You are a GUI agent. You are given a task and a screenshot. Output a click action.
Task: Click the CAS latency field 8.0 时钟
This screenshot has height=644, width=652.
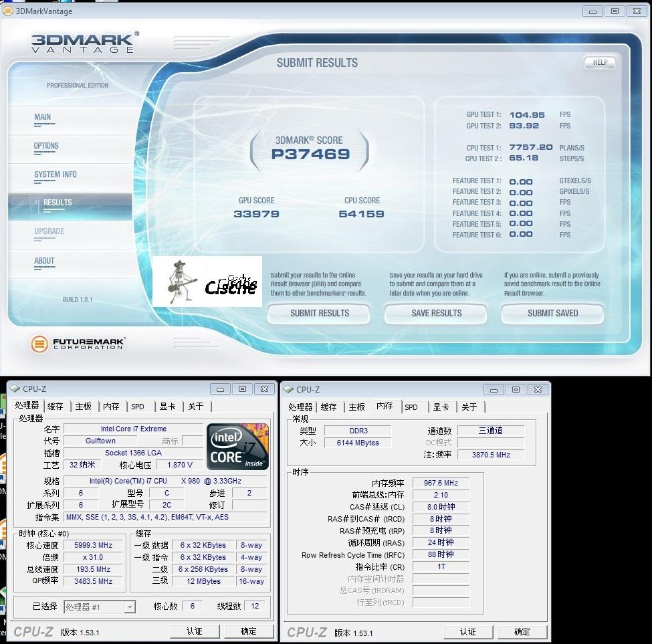tap(441, 507)
